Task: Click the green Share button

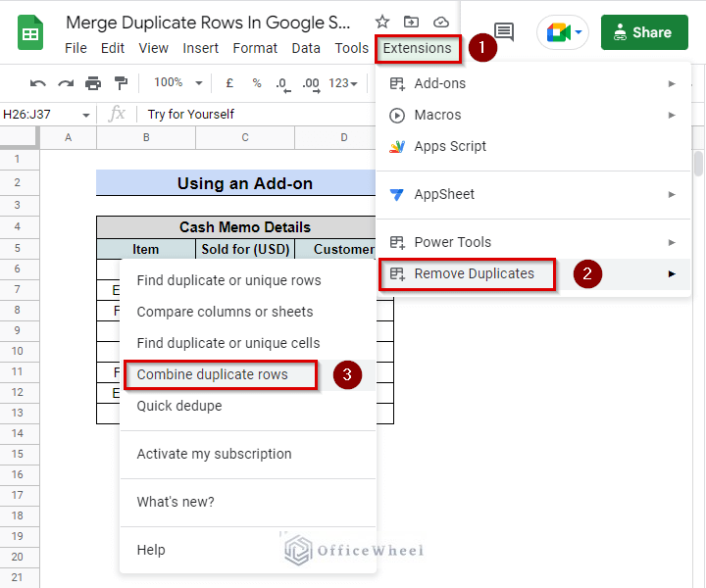Action: point(644,32)
